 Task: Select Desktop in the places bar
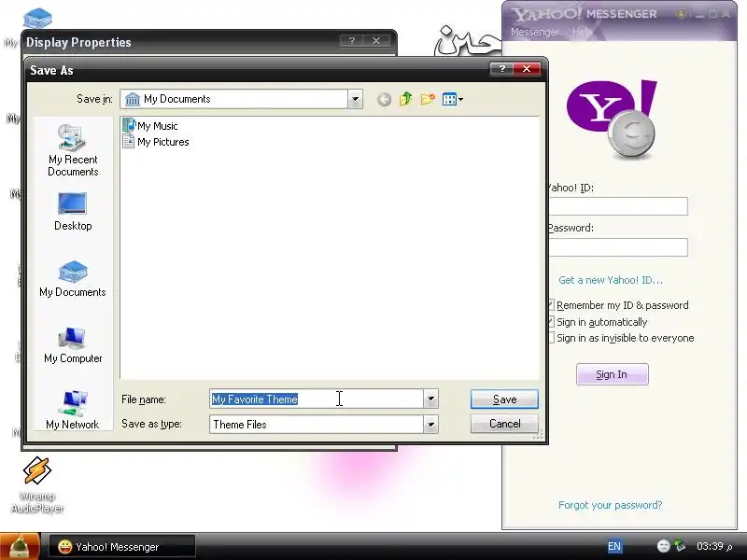pyautogui.click(x=73, y=212)
